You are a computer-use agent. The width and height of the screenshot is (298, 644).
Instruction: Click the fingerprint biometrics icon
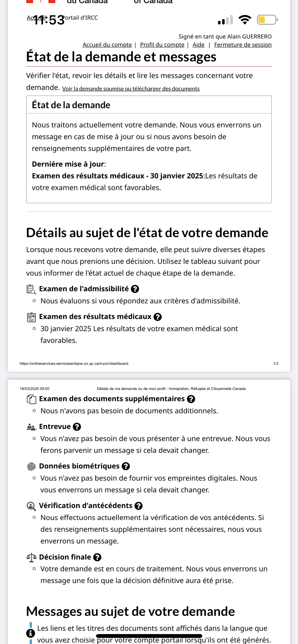click(x=31, y=466)
